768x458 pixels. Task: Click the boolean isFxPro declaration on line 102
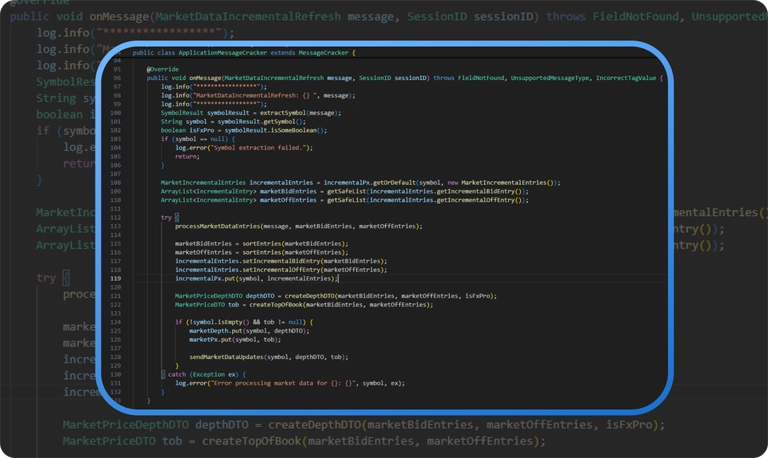(x=243, y=131)
